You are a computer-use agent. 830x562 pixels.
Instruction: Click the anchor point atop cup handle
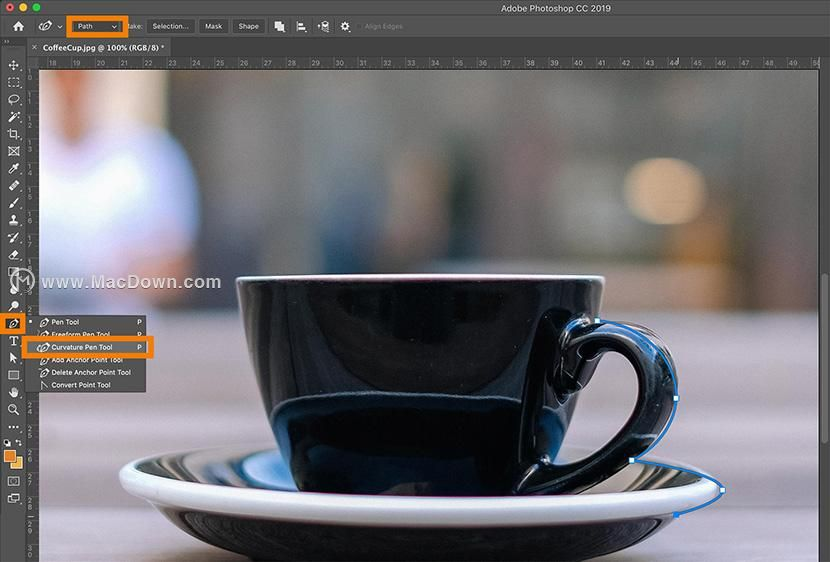coord(597,321)
